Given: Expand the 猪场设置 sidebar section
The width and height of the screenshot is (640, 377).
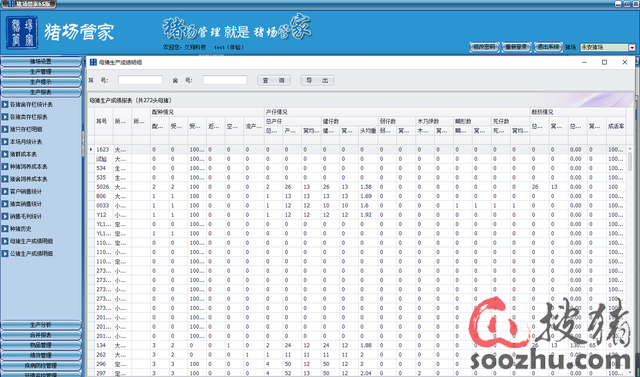Looking at the screenshot, I should [x=41, y=62].
